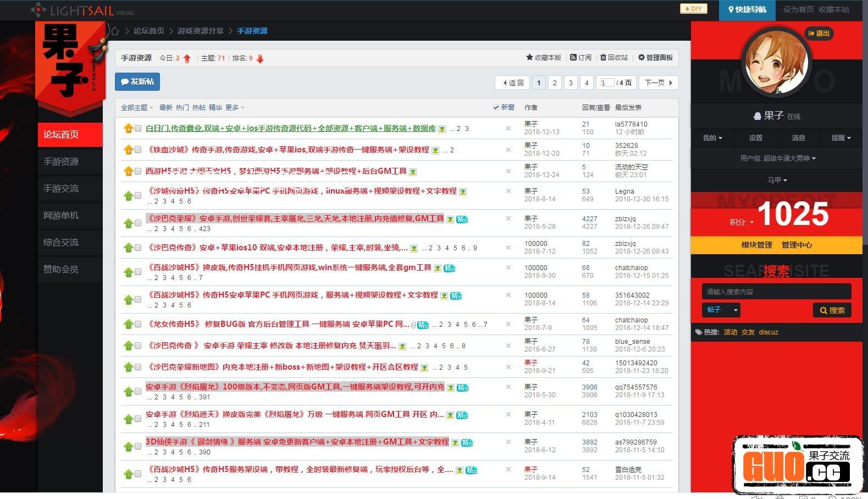Click the logout (退出) button
The image size is (868, 499).
819,34
